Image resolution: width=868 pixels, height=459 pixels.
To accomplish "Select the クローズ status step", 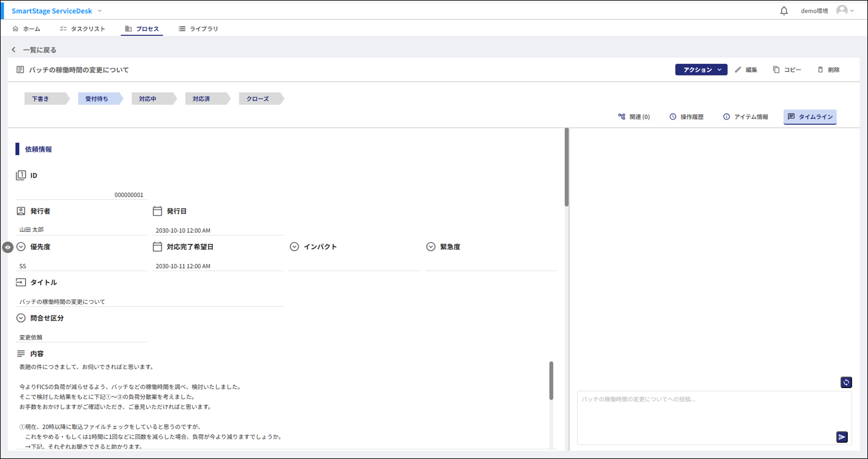I will [258, 99].
